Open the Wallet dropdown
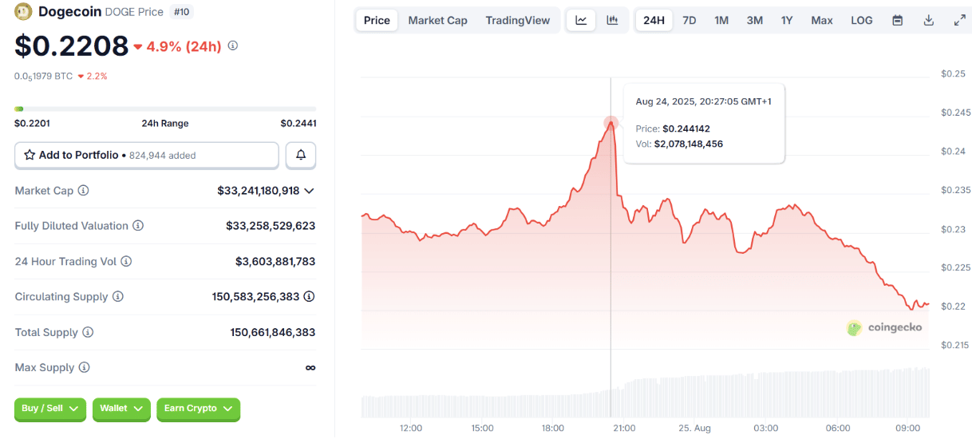Screen dimensions: 980x447 [121, 409]
